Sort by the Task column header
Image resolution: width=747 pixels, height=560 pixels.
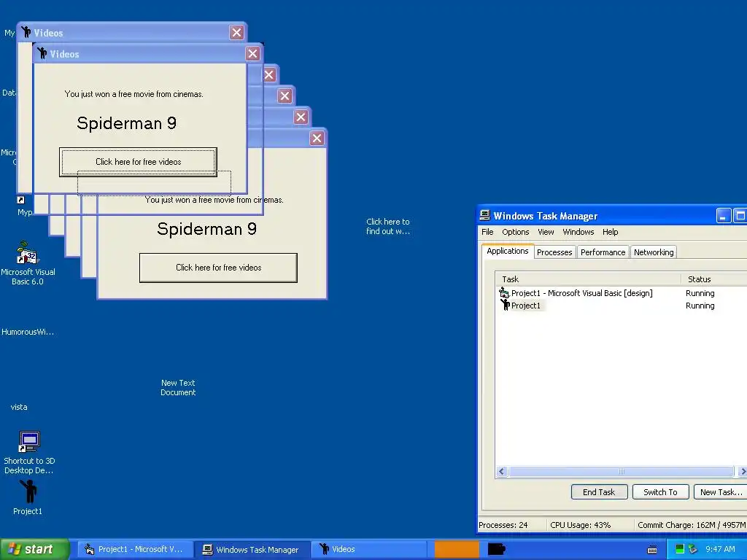pos(589,279)
